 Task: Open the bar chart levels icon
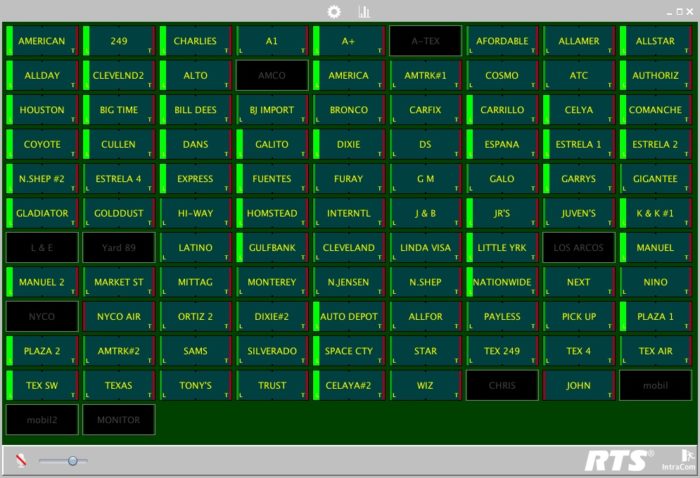coord(364,12)
